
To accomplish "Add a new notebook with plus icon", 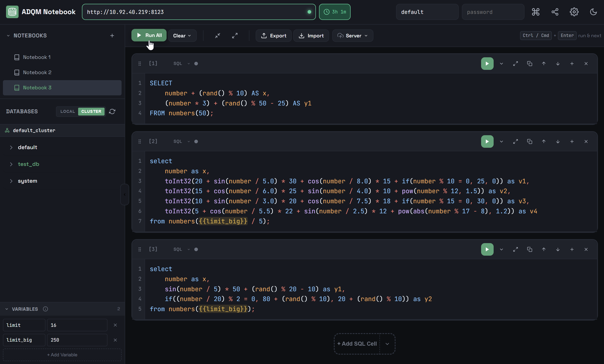I will [112, 36].
